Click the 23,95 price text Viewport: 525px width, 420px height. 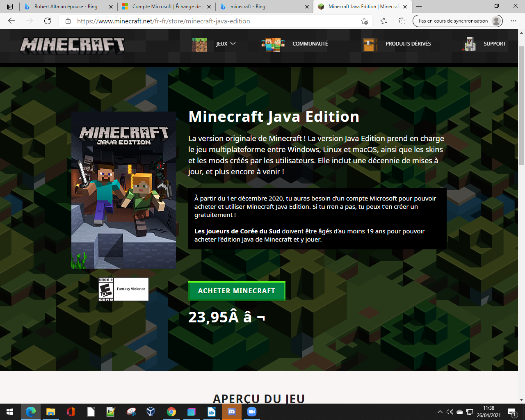pyautogui.click(x=227, y=317)
